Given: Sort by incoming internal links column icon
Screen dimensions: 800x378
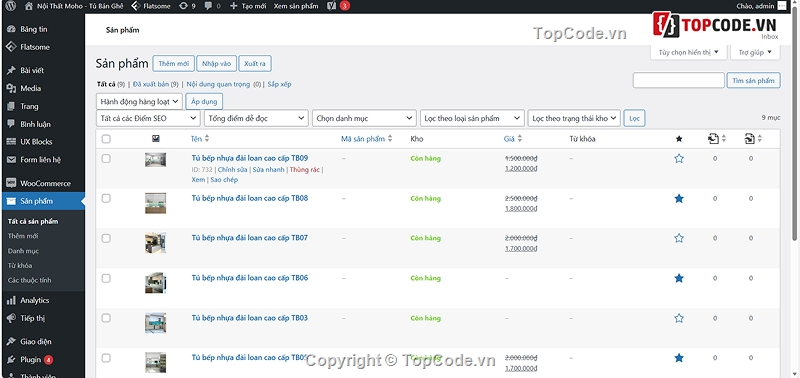Looking at the screenshot, I should click(x=750, y=138).
